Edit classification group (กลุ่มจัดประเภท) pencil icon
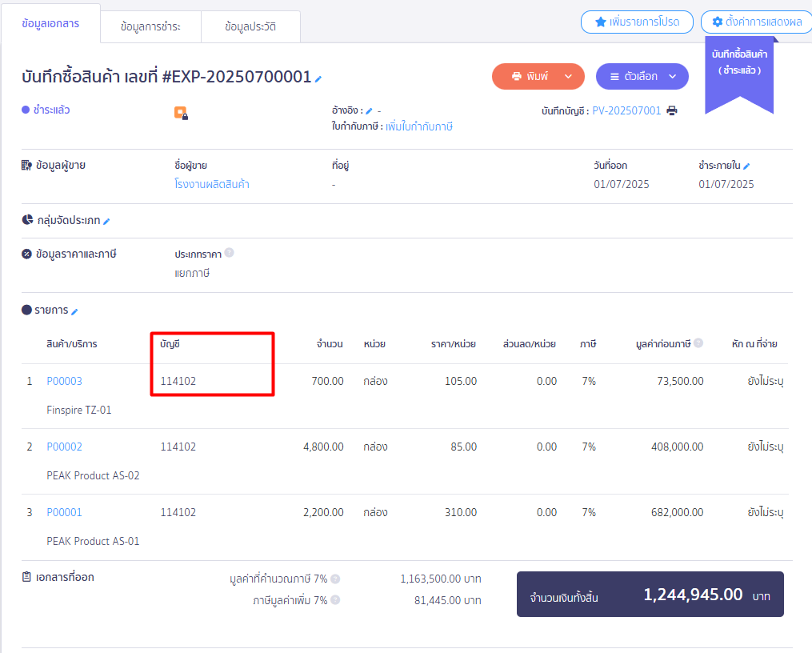This screenshot has width=812, height=653. (x=106, y=222)
